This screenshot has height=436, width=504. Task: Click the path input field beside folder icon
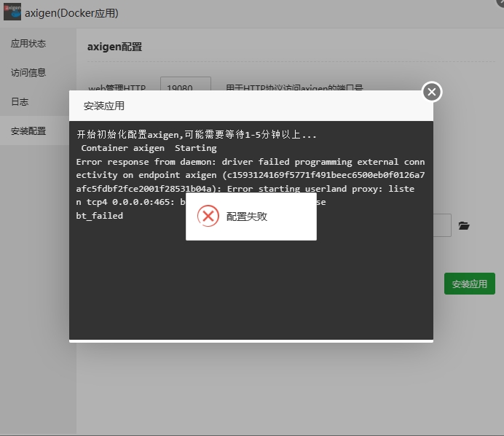click(x=442, y=225)
